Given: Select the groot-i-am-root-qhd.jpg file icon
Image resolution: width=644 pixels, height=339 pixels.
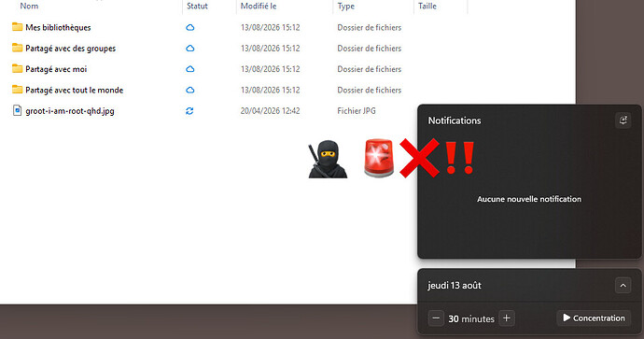Looking at the screenshot, I should point(17,110).
